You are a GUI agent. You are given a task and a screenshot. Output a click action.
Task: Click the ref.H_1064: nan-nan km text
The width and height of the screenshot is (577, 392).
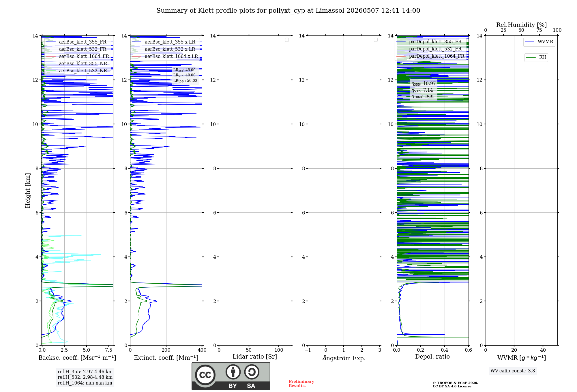click(85, 383)
